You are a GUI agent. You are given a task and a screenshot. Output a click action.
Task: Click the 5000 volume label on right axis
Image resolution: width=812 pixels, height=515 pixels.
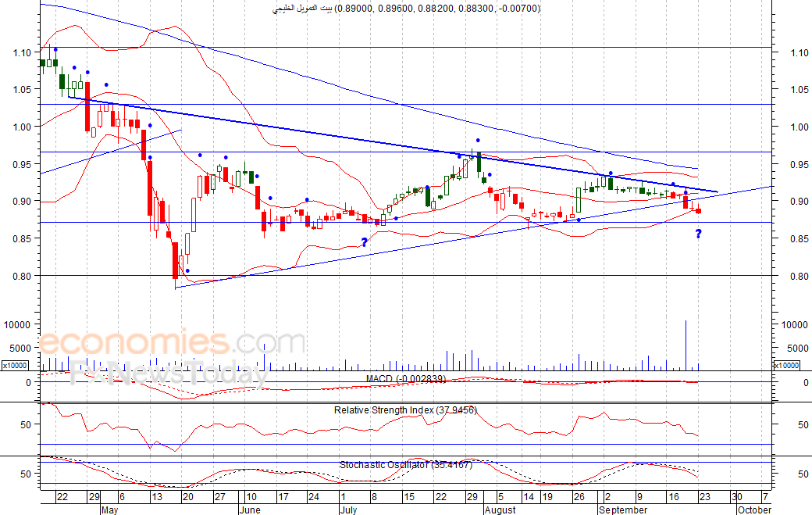[797, 349]
